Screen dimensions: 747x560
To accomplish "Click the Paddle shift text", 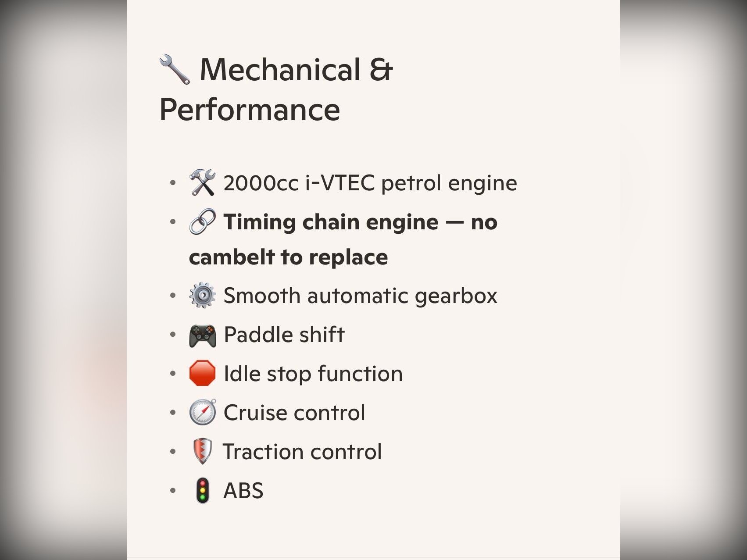I will [x=284, y=335].
